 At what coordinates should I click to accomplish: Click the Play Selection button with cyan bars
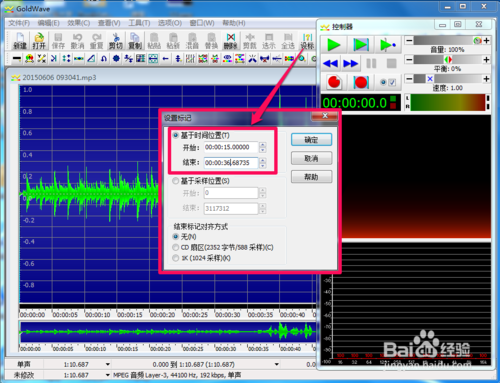[361, 44]
